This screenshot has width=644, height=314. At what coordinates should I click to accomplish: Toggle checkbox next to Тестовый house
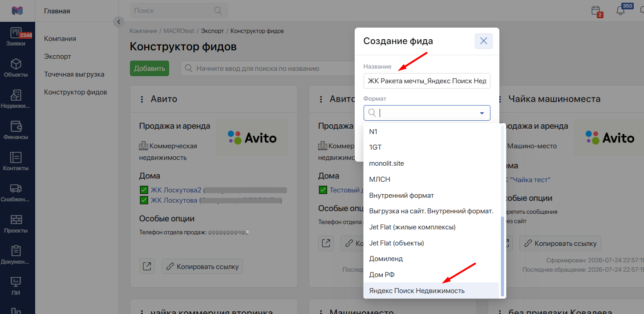click(x=323, y=190)
